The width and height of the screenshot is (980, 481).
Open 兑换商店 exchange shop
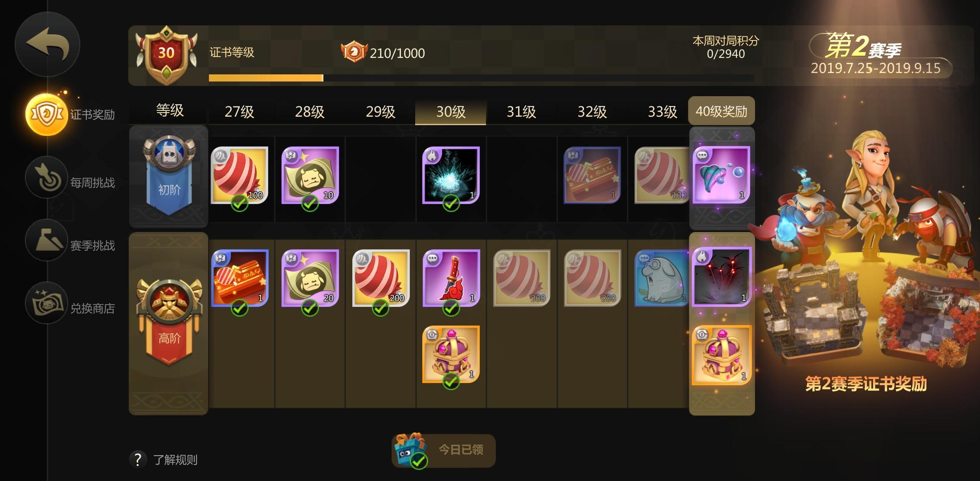(71, 303)
